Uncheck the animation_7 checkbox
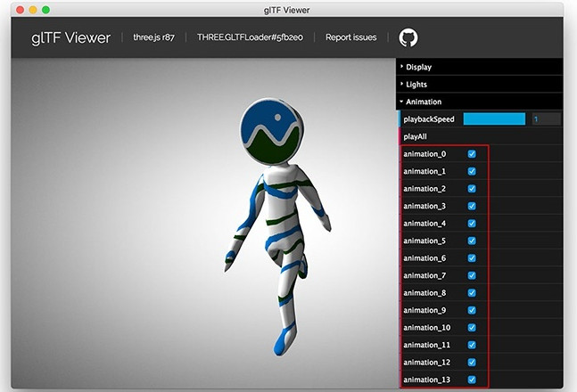This screenshot has width=577, height=392. point(472,275)
